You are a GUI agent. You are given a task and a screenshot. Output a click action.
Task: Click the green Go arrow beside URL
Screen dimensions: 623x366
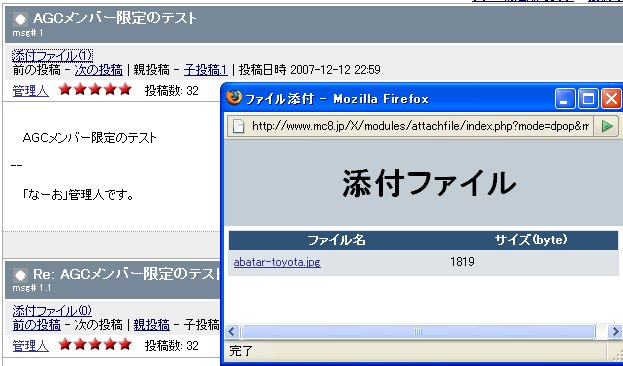pos(606,126)
